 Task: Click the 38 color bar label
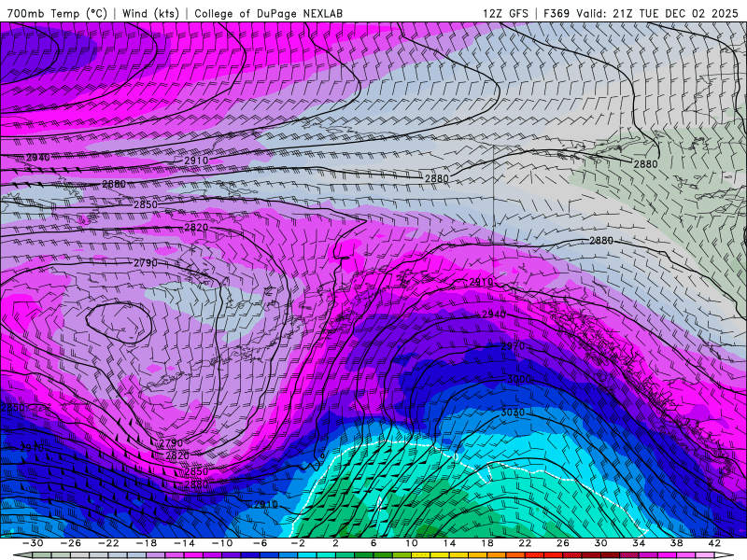[x=676, y=543]
